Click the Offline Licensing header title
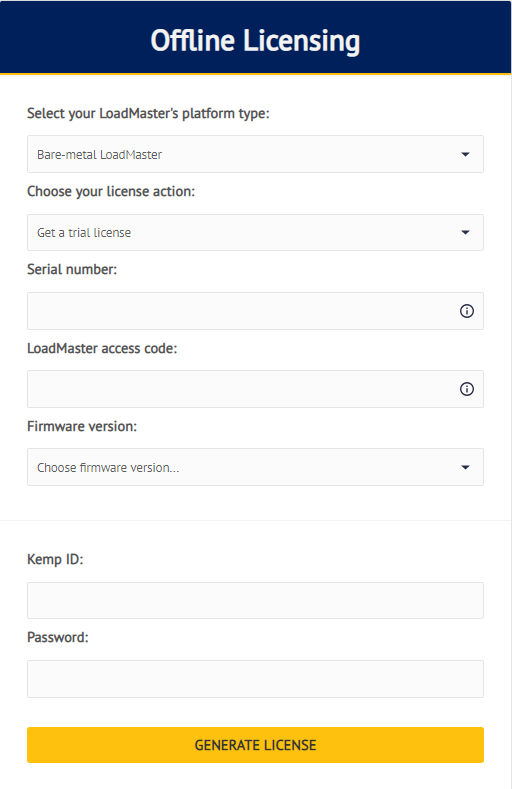Image resolution: width=512 pixels, height=789 pixels. [x=255, y=40]
